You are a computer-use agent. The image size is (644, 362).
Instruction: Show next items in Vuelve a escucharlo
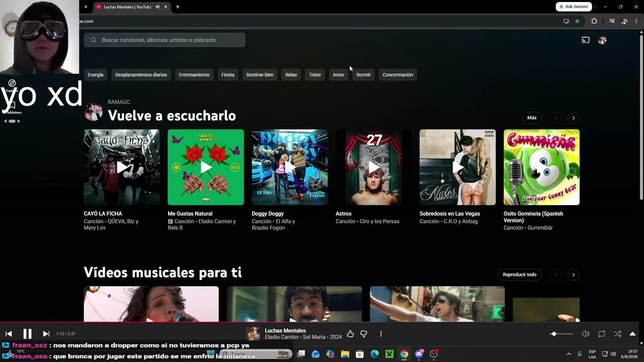(x=574, y=118)
